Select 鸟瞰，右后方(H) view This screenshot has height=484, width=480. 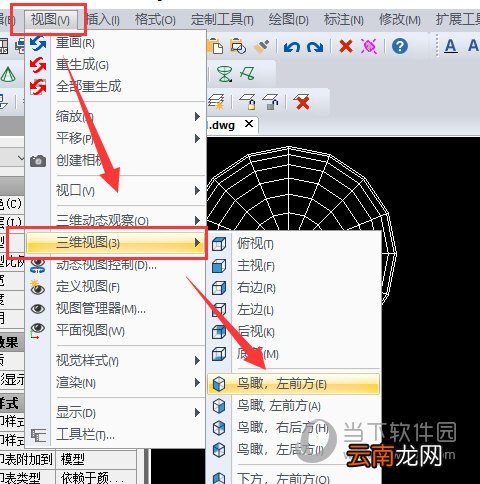294,428
